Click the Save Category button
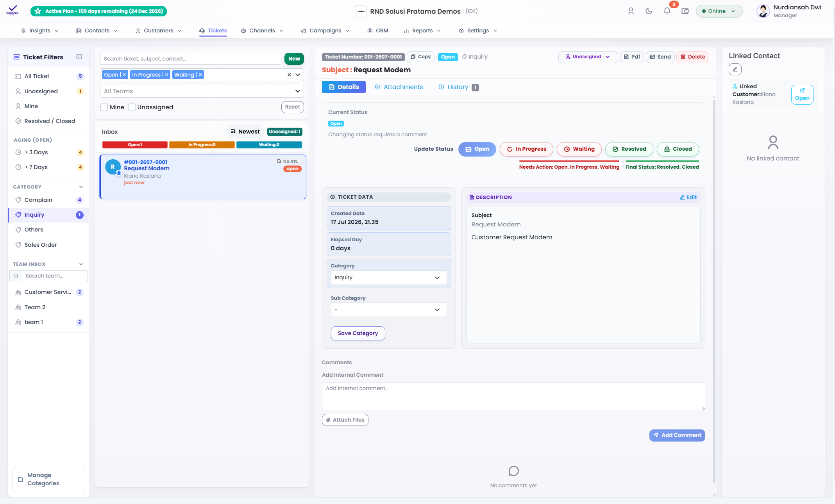This screenshot has height=504, width=835. coord(358,333)
